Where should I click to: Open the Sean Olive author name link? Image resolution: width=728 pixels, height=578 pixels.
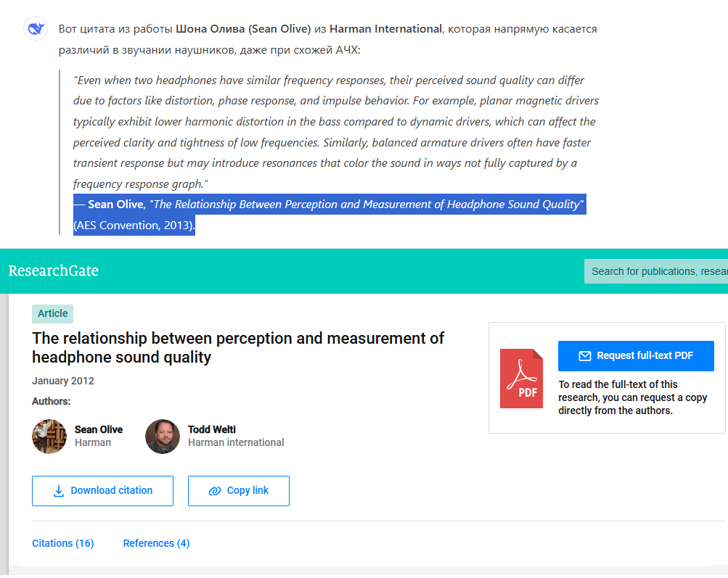point(99,429)
